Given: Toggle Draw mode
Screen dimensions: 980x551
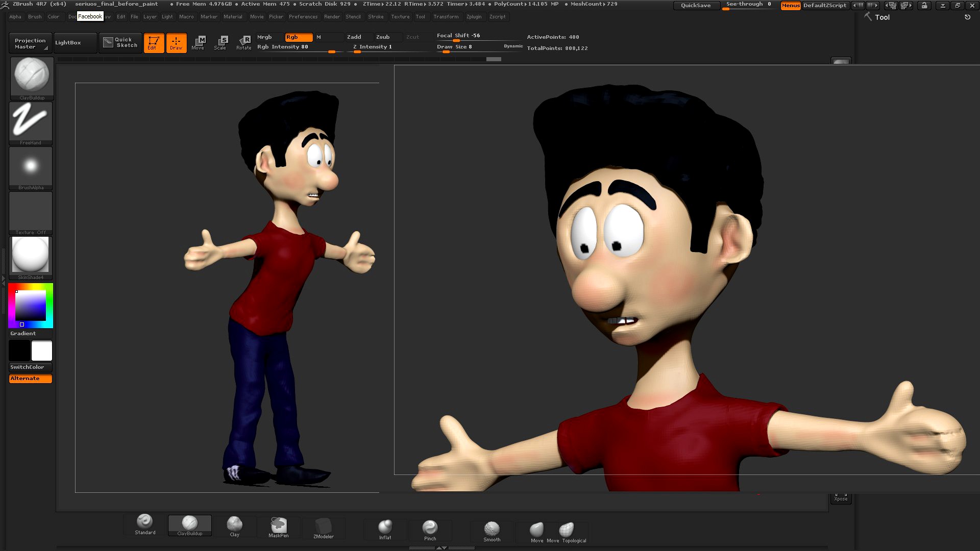Looking at the screenshot, I should coord(176,43).
